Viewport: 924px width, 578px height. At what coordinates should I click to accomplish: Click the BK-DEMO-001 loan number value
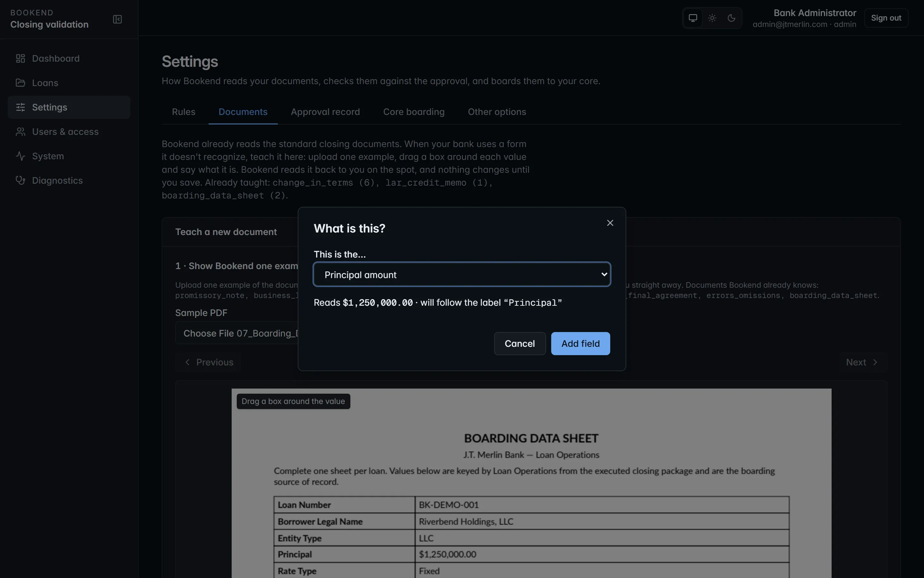coord(449,505)
